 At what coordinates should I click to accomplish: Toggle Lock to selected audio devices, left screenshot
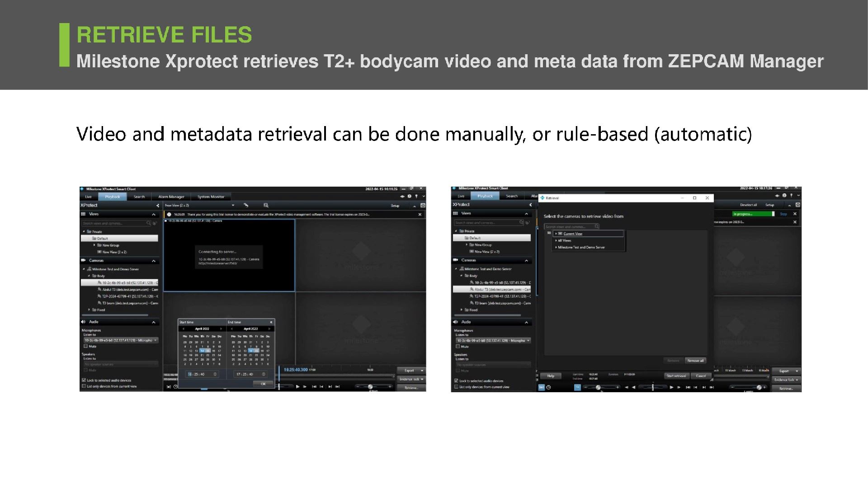[x=84, y=380]
